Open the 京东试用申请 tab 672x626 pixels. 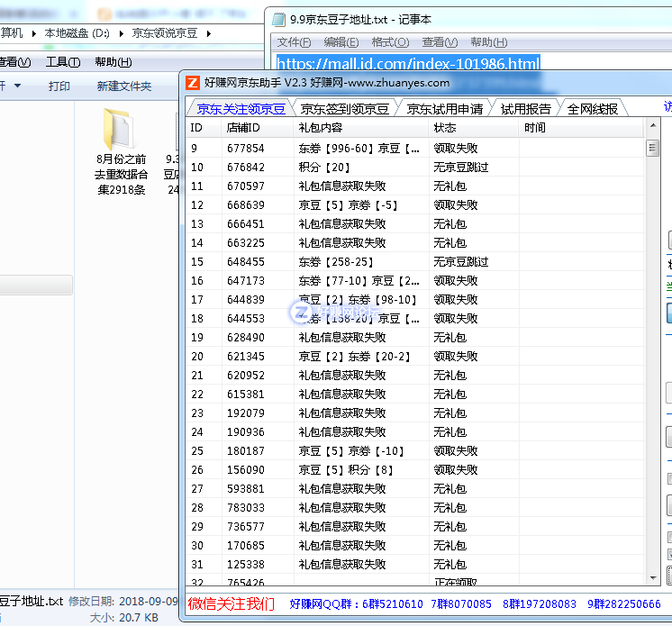[445, 109]
